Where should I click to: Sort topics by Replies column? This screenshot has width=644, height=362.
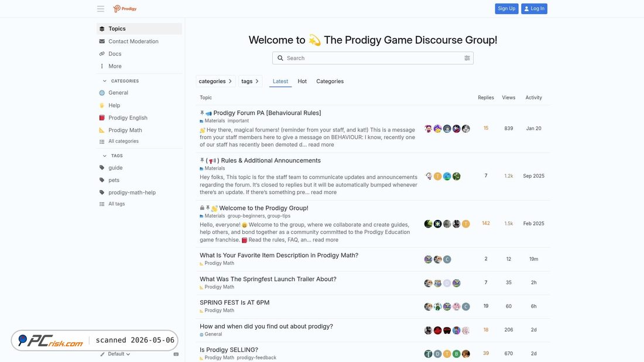(486, 98)
